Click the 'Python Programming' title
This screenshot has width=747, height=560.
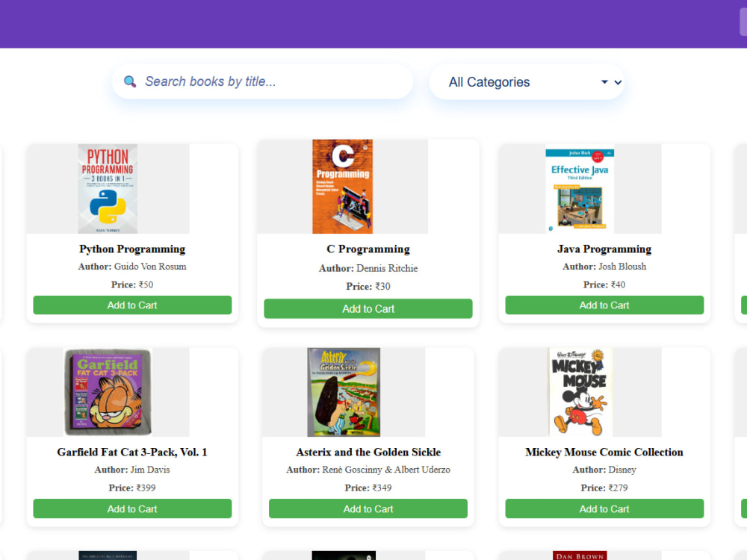click(132, 249)
